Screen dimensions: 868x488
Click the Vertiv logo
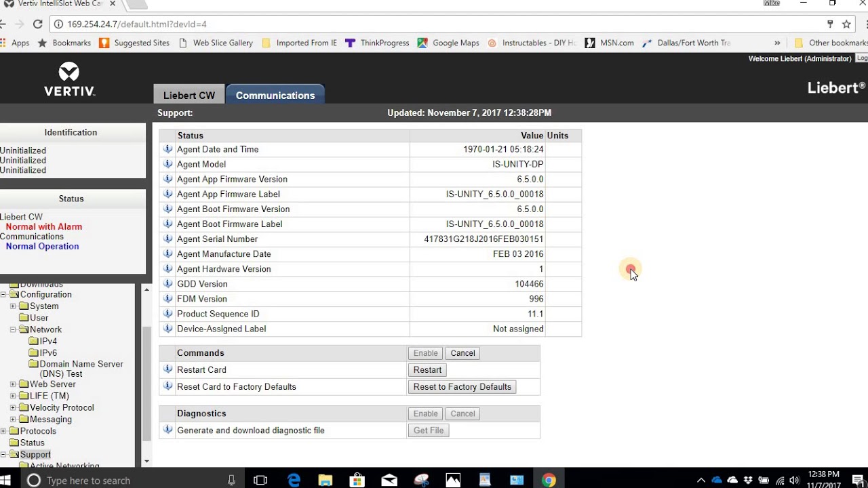pos(69,79)
